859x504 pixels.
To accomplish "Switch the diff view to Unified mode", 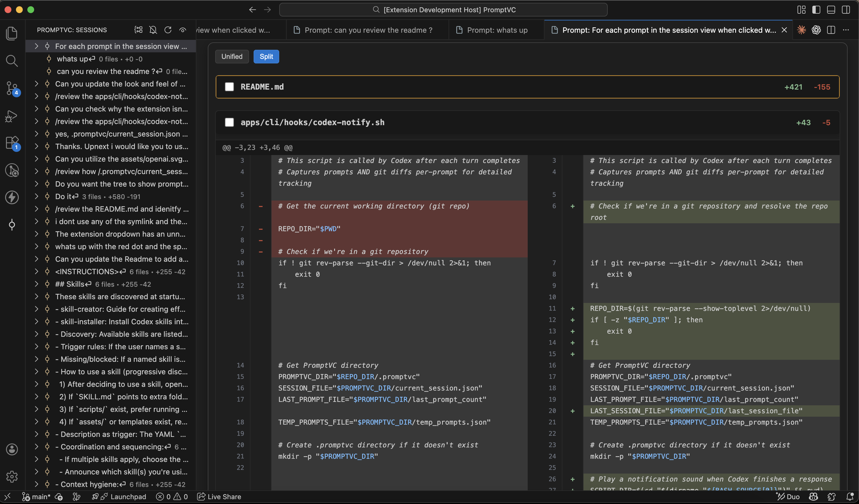I will (x=232, y=57).
